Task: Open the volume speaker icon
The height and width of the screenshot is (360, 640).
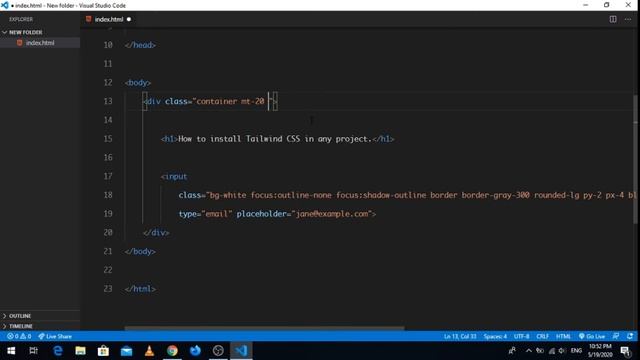Action: point(562,351)
